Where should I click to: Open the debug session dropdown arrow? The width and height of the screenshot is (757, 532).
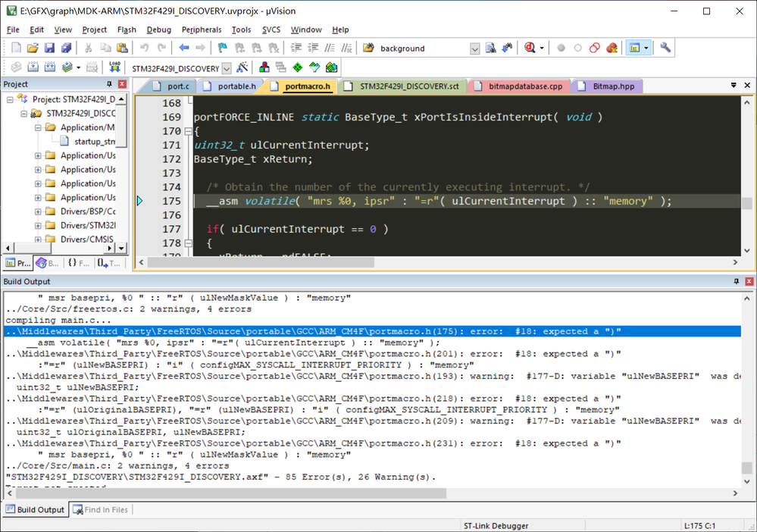542,48
